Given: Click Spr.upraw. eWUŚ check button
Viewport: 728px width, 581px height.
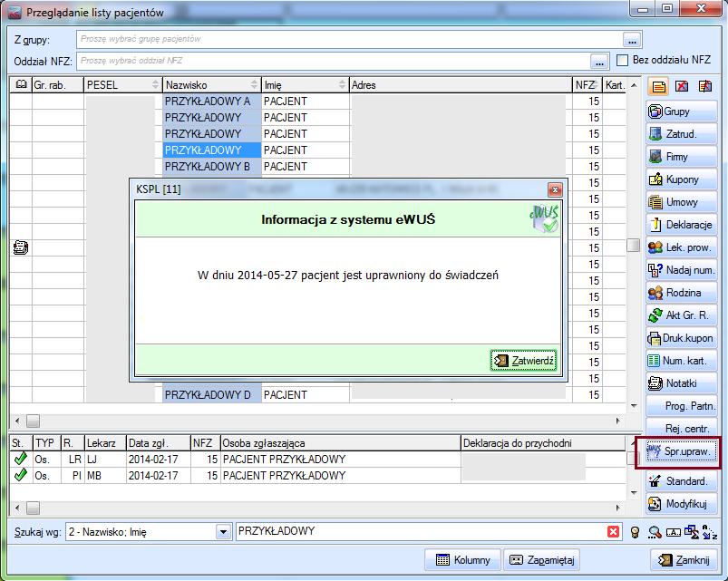Looking at the screenshot, I should [681, 451].
